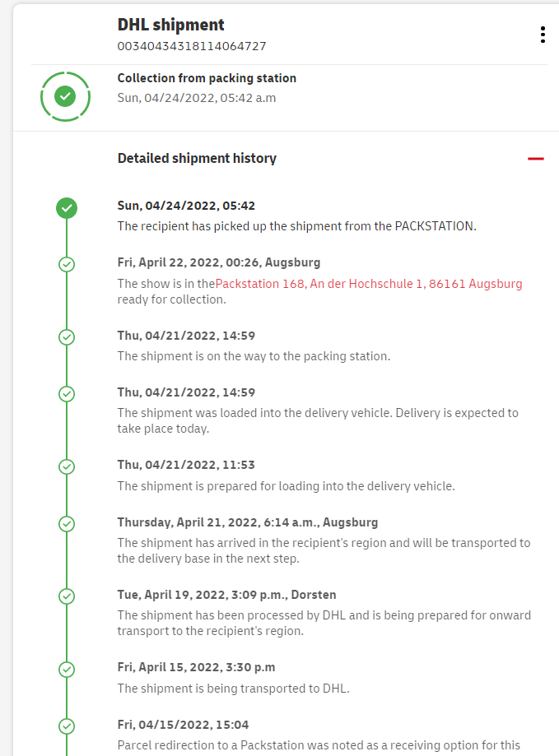The height and width of the screenshot is (756, 559).
Task: Click the tracking number 00340434318114064727
Action: point(192,47)
